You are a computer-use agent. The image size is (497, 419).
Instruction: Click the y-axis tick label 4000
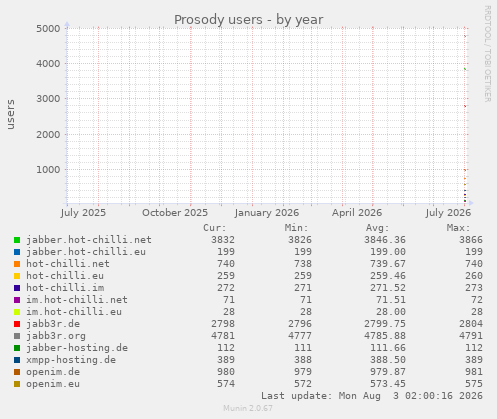coord(48,63)
